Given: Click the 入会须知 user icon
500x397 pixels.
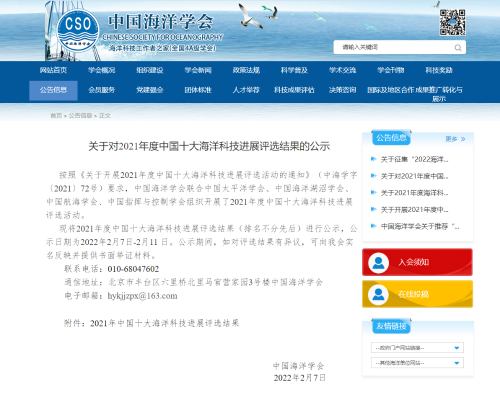Looking at the screenshot, I should (x=378, y=263).
